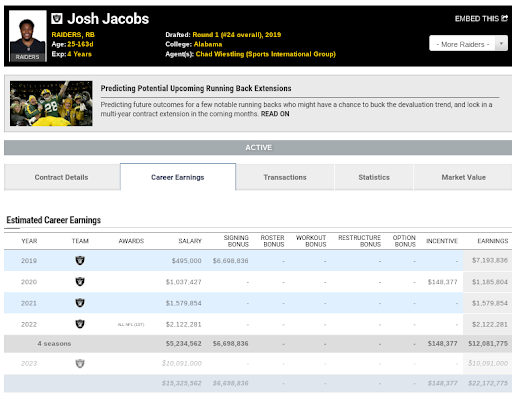Click the 4 seasons summary label

pos(54,344)
